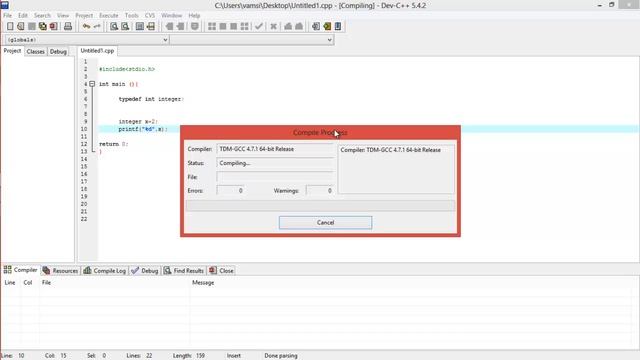
Task: Click the Errors count field
Action: click(230, 191)
